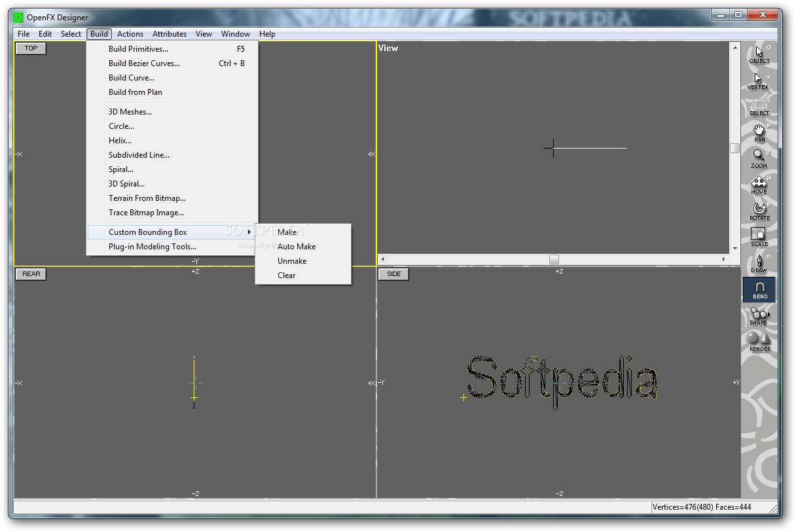Expand Custom Bounding Box submenu
This screenshot has height=532, width=796.
pos(173,232)
